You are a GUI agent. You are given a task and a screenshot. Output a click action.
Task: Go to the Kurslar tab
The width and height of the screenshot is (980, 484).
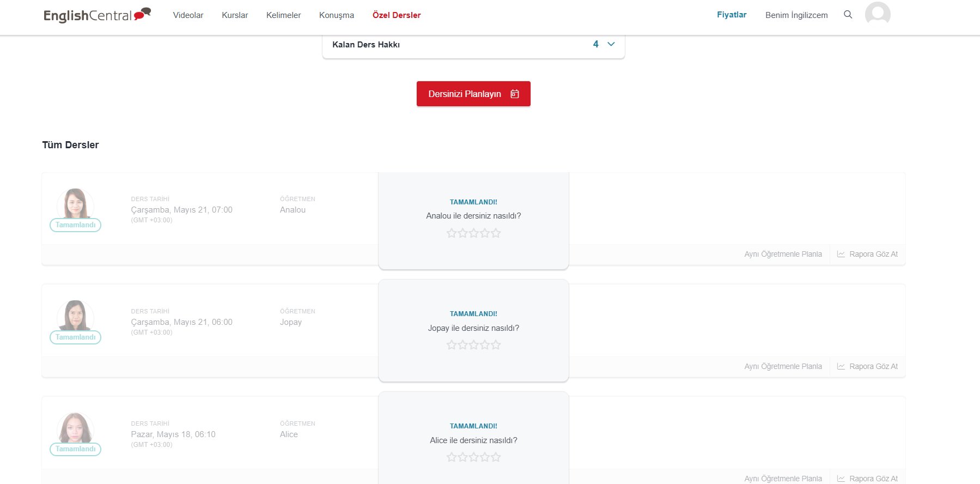point(235,15)
